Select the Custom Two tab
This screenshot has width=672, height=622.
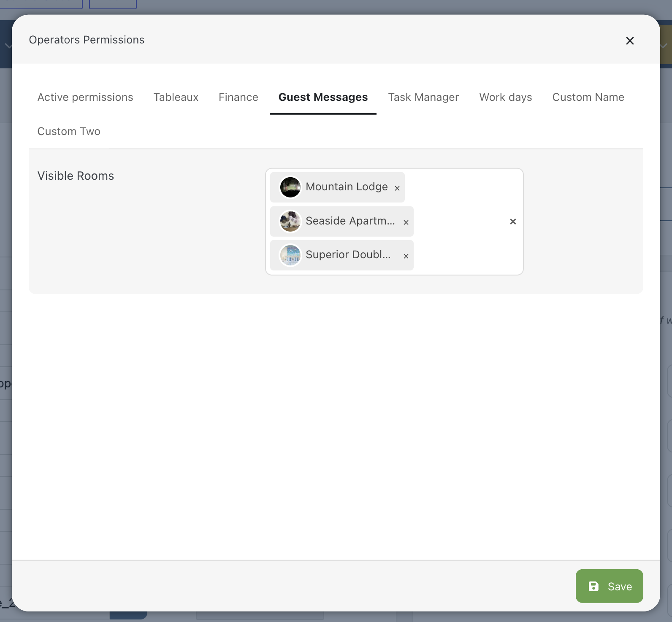click(x=69, y=131)
